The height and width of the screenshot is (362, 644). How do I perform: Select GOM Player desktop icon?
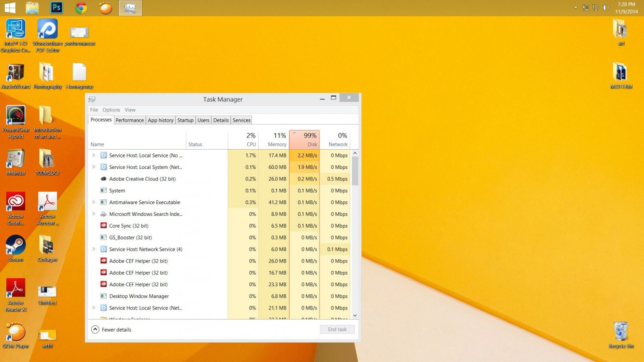(16, 335)
